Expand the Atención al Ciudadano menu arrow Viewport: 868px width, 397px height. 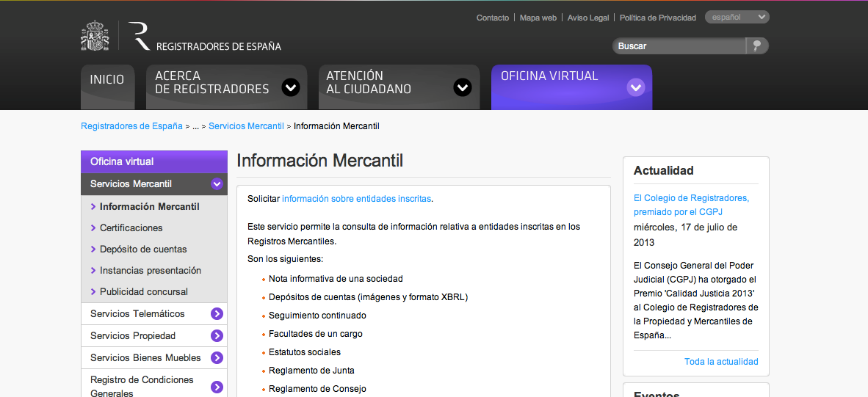462,87
